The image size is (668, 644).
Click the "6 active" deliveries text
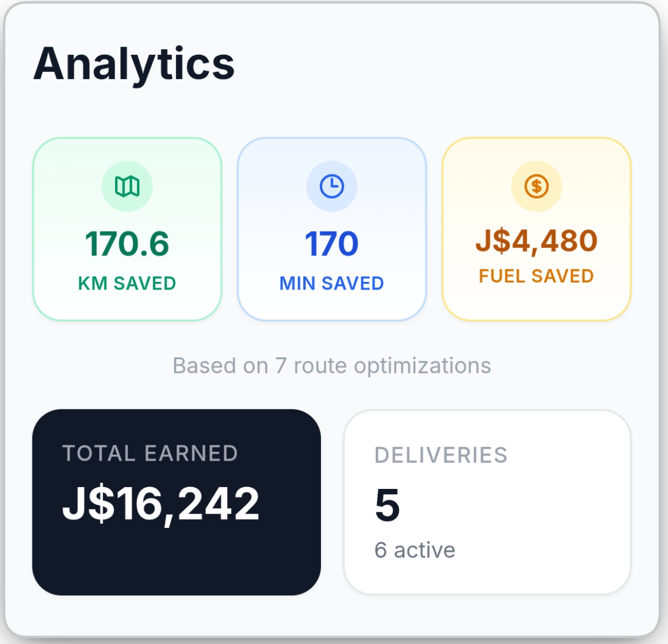click(414, 550)
